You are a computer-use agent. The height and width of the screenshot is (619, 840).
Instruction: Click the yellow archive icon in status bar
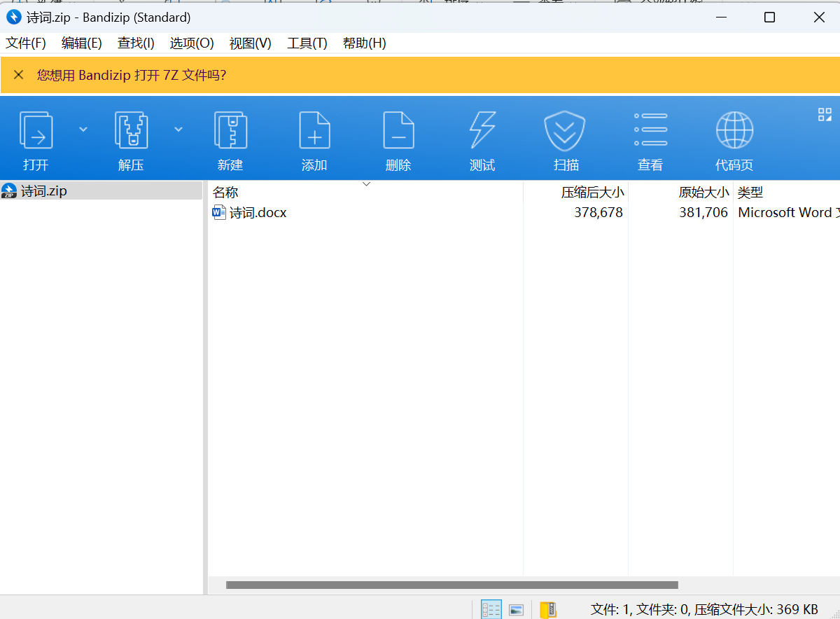(x=548, y=609)
